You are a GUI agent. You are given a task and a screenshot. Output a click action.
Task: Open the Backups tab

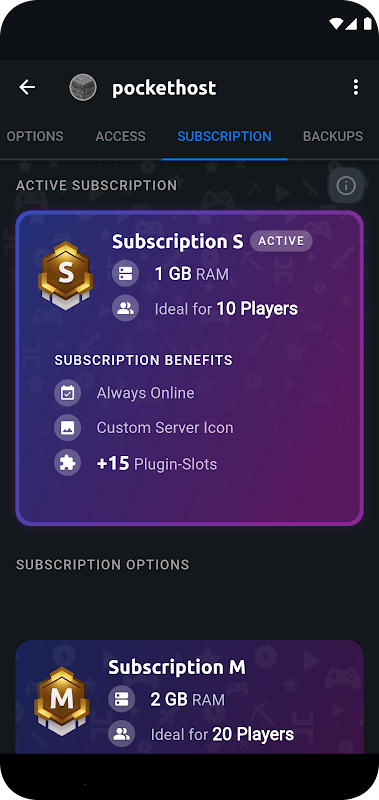coord(333,136)
